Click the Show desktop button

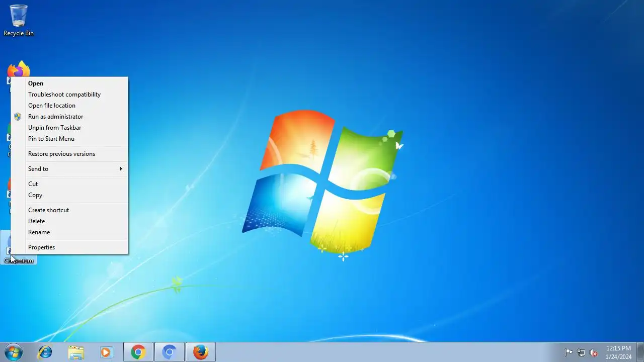640,352
